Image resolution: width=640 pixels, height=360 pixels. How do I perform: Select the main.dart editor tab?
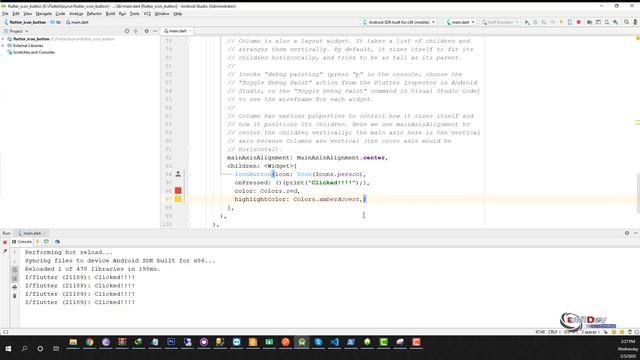[x=178, y=31]
